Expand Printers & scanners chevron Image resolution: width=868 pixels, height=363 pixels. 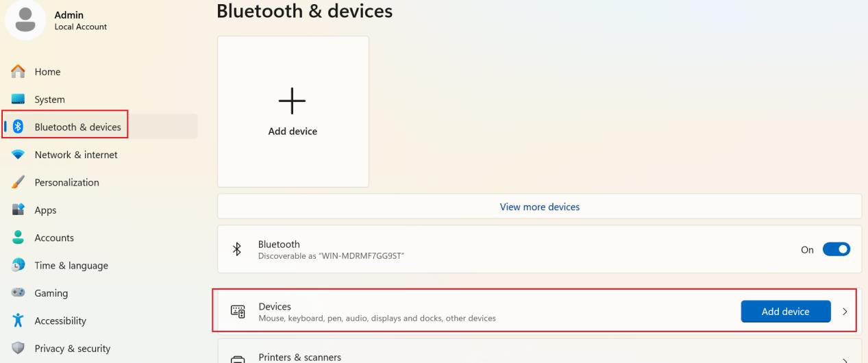pyautogui.click(x=845, y=360)
